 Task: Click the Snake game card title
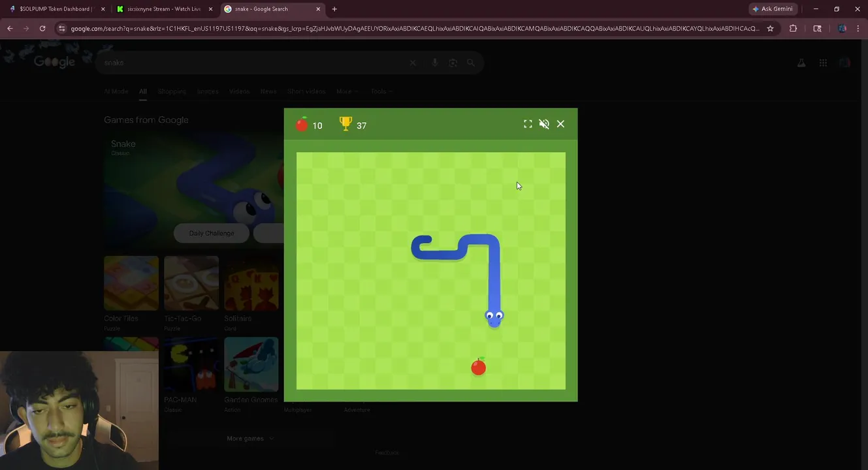(x=123, y=144)
